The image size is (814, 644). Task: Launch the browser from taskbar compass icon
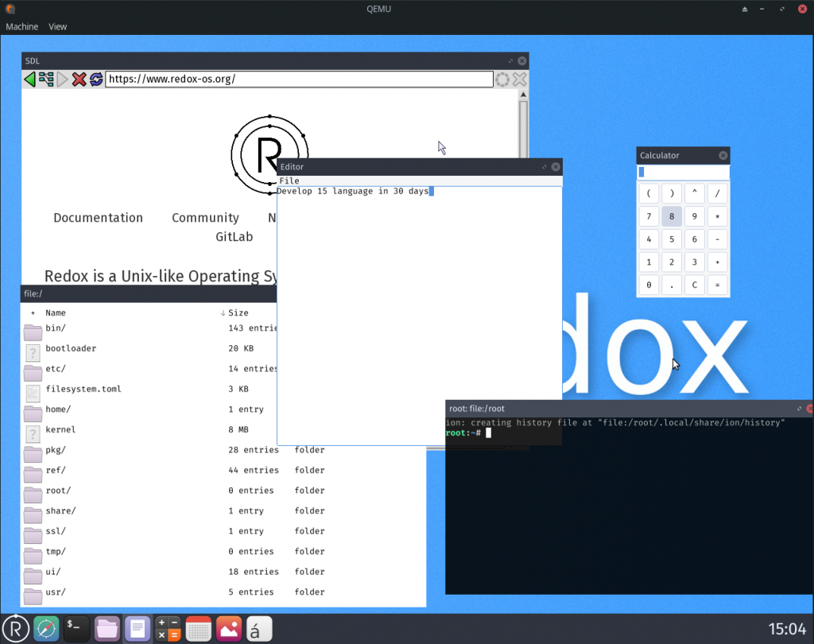[46, 629]
